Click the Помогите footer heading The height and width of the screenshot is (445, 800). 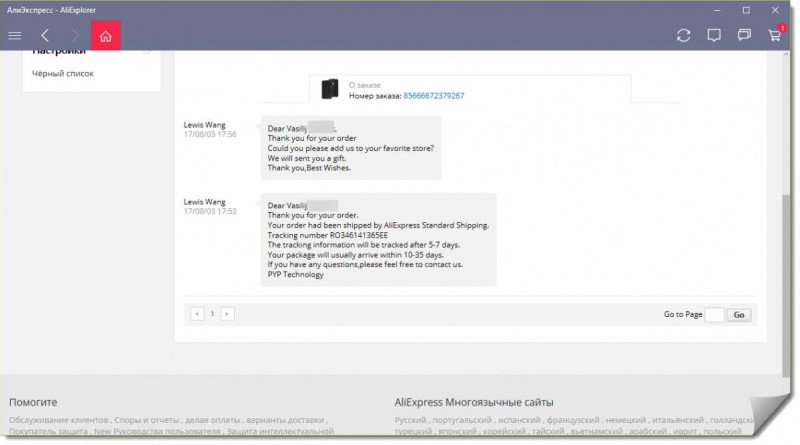(x=33, y=402)
